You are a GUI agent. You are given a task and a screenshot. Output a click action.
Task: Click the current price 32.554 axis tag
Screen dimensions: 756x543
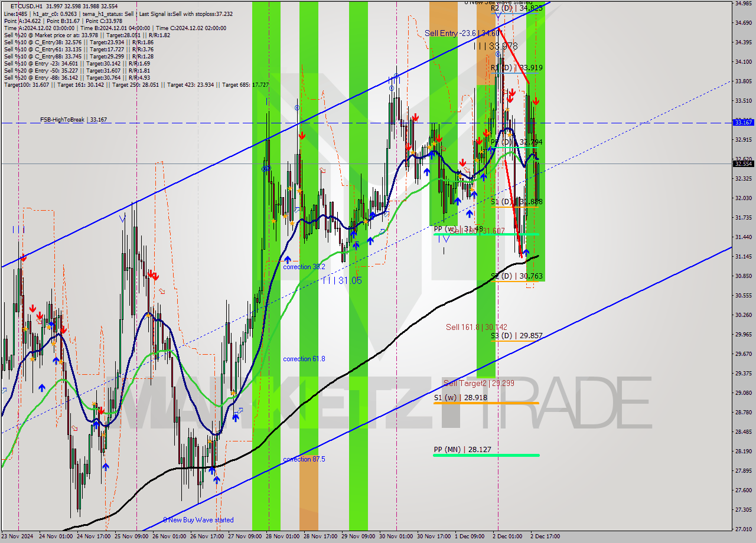(x=744, y=163)
